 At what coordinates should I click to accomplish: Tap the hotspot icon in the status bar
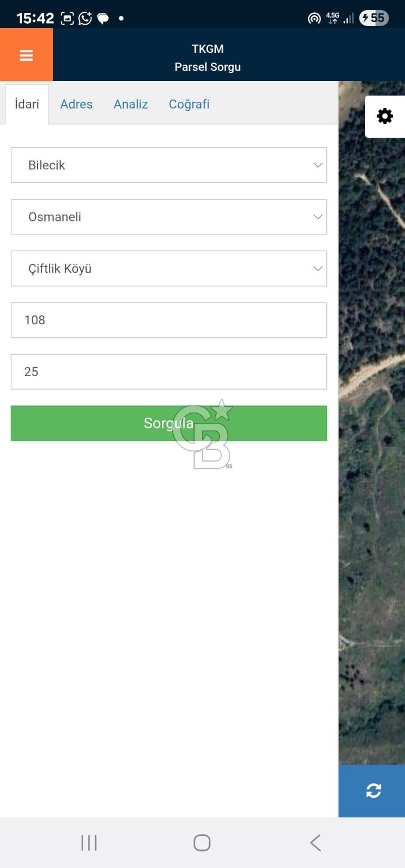(314, 17)
